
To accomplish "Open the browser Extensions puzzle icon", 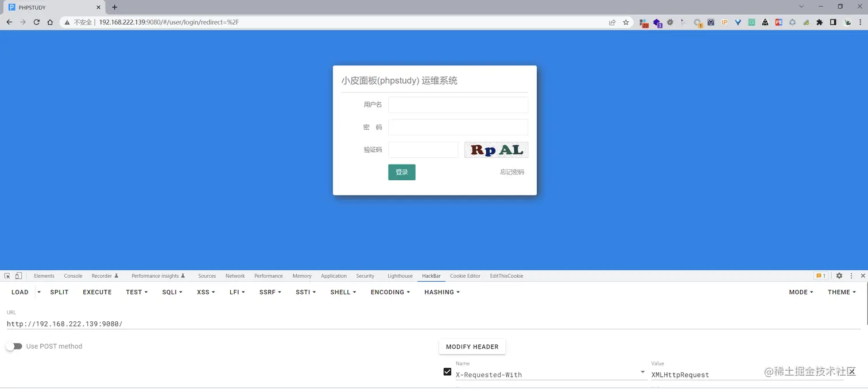I will 820,22.
